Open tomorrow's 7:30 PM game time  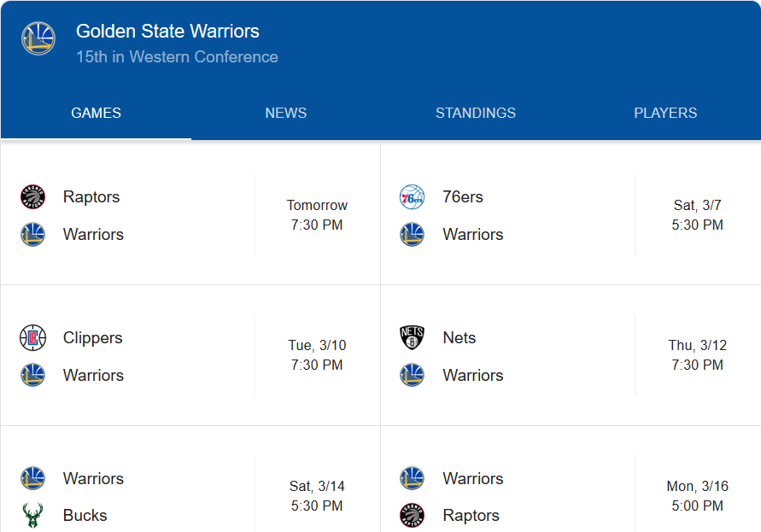coord(317,215)
